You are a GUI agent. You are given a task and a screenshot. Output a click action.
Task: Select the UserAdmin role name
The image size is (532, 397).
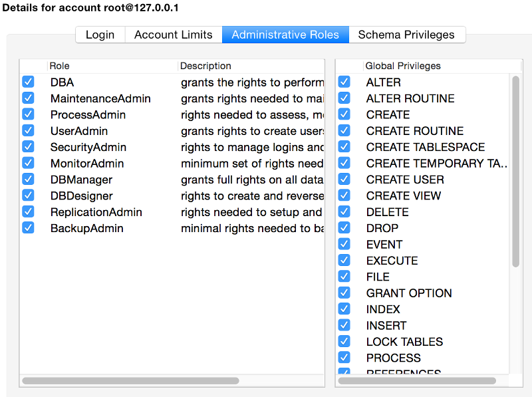79,131
